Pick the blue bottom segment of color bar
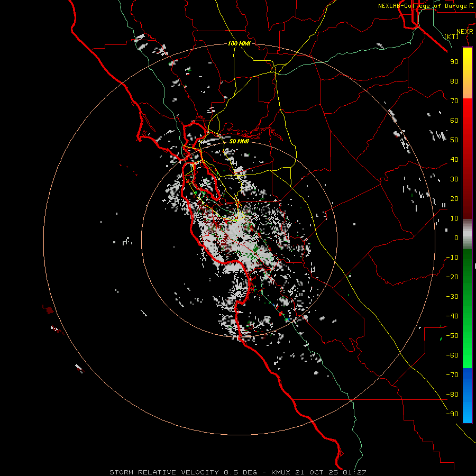The image size is (476, 476). point(467,396)
